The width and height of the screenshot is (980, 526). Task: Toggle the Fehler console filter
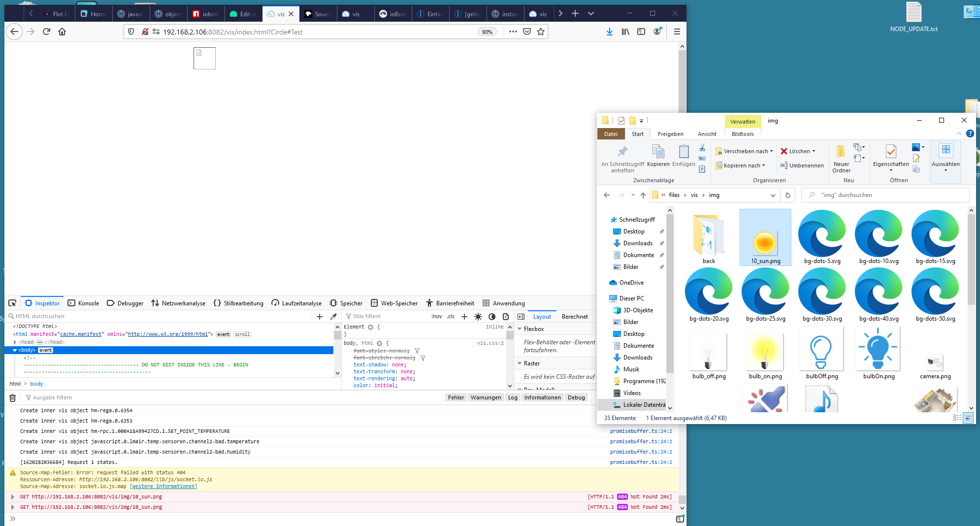[x=456, y=398]
